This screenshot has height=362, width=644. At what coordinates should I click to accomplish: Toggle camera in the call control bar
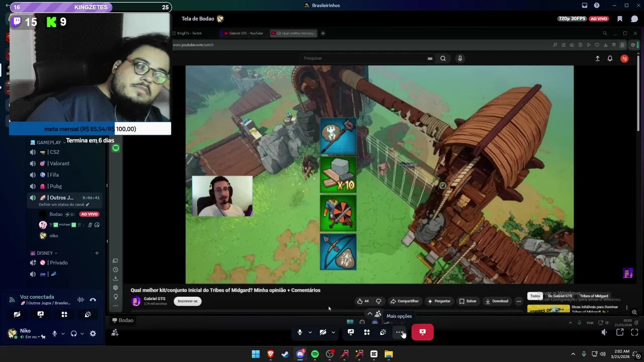[x=323, y=332]
